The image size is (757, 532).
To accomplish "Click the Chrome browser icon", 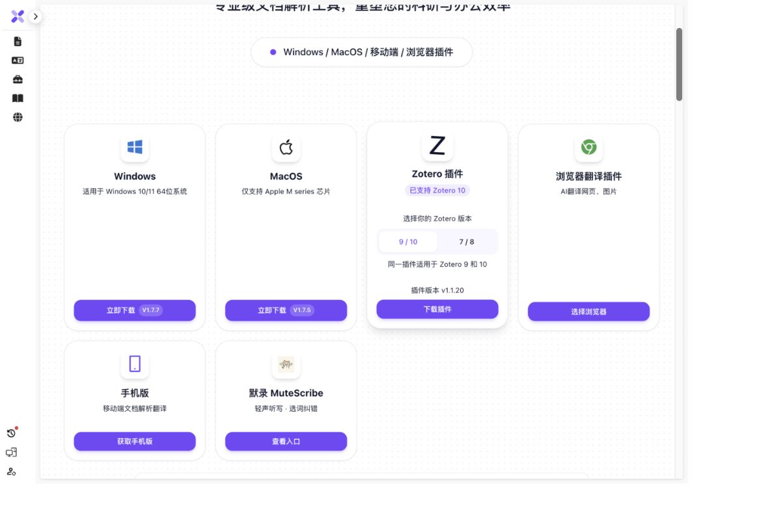I will (x=588, y=147).
